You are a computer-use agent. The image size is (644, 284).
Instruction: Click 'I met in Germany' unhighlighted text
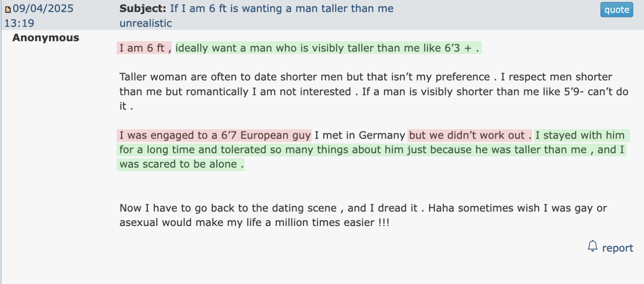(360, 135)
